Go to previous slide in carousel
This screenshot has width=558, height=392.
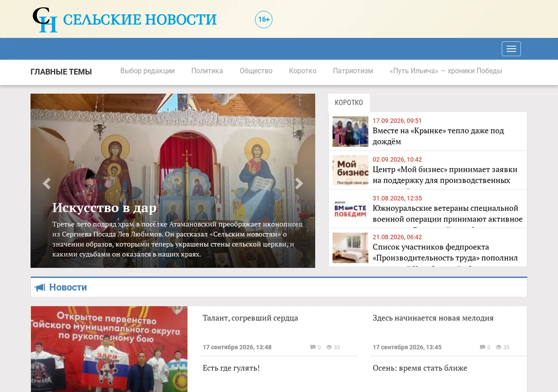46,183
